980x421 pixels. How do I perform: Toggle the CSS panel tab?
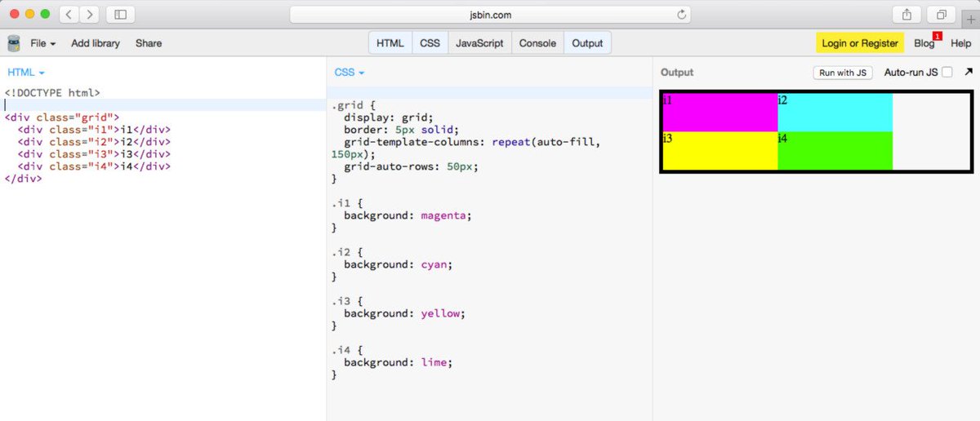click(430, 43)
